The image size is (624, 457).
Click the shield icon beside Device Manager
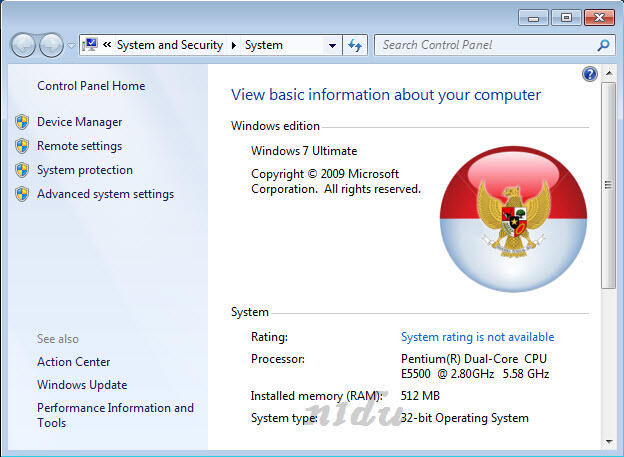(22, 122)
